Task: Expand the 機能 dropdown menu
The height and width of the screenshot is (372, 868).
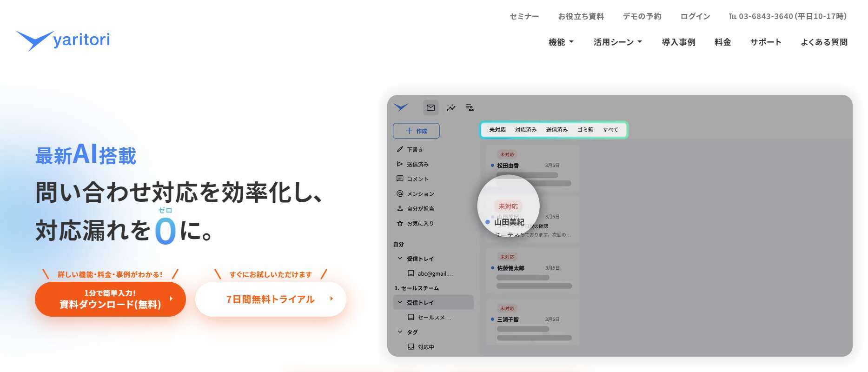Action: click(561, 42)
